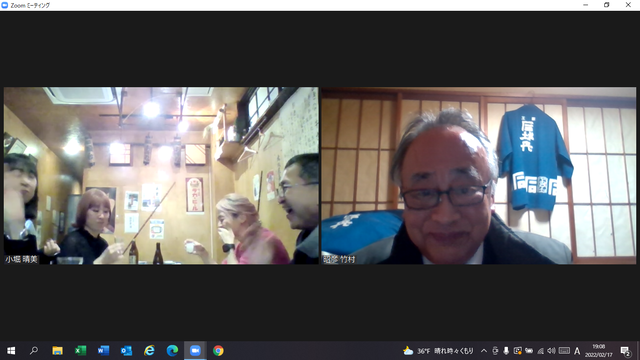Open the touch keyboard tray icon
The image size is (640, 360).
(x=564, y=351)
